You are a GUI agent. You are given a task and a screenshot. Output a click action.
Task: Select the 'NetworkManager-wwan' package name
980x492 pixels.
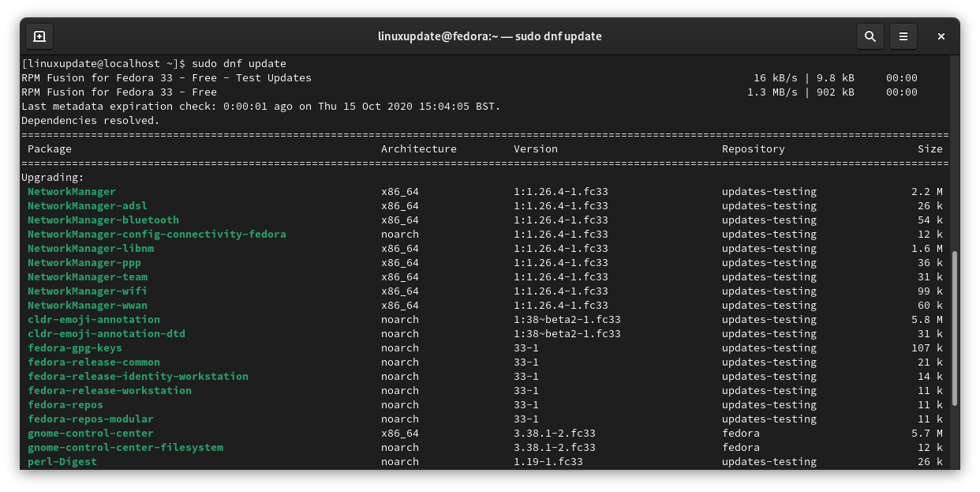pos(88,305)
